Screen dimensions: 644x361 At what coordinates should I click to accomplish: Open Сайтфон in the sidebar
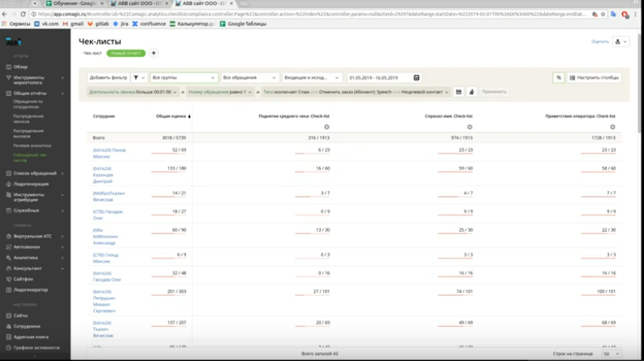(23, 279)
